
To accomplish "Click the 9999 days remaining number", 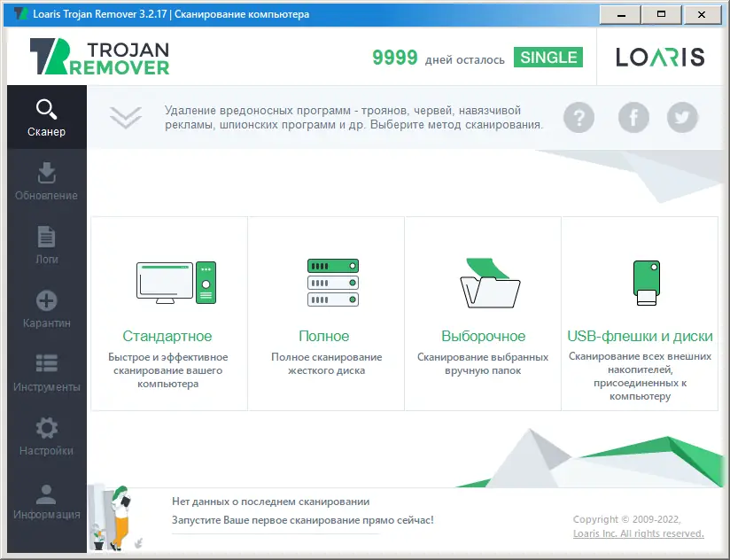I will tap(395, 58).
